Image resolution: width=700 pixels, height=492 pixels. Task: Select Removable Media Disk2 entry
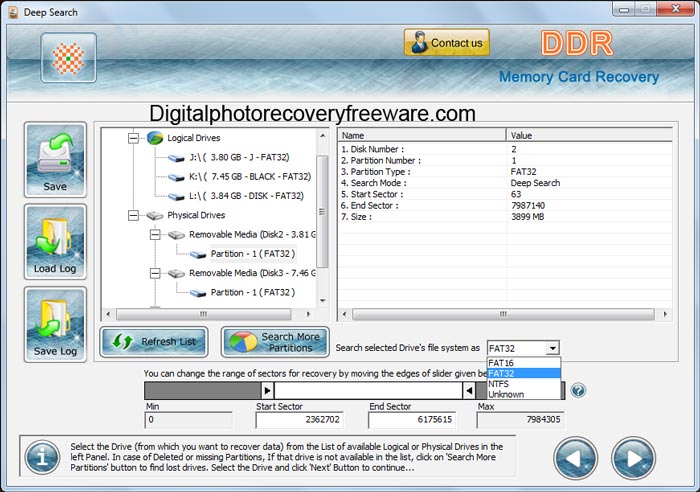(252, 234)
